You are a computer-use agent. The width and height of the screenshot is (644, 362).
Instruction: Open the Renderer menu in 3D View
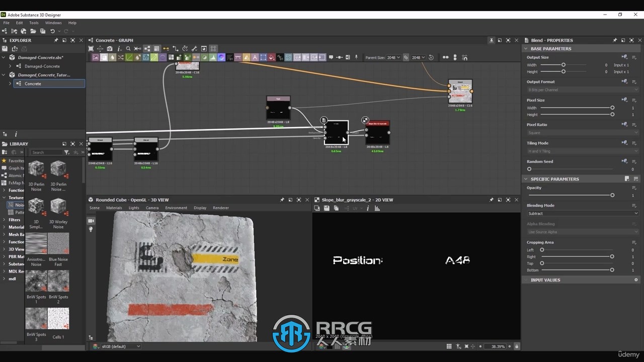click(x=221, y=208)
